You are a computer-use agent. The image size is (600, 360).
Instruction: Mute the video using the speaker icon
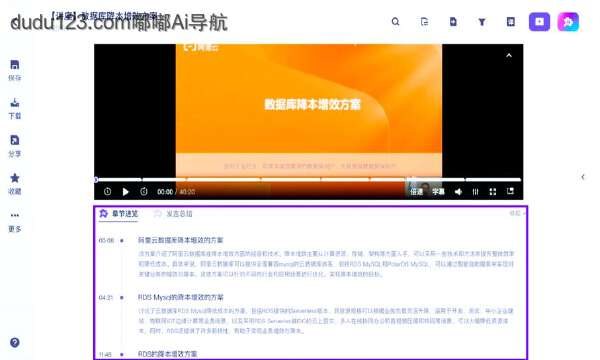pyautogui.click(x=458, y=192)
